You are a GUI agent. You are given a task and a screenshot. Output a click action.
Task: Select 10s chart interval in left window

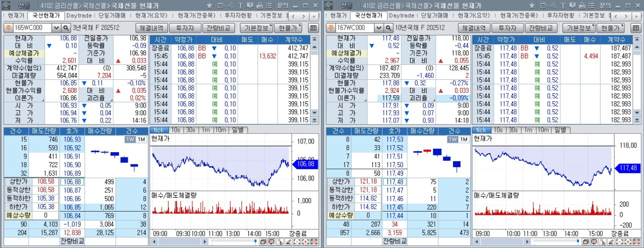(x=176, y=130)
